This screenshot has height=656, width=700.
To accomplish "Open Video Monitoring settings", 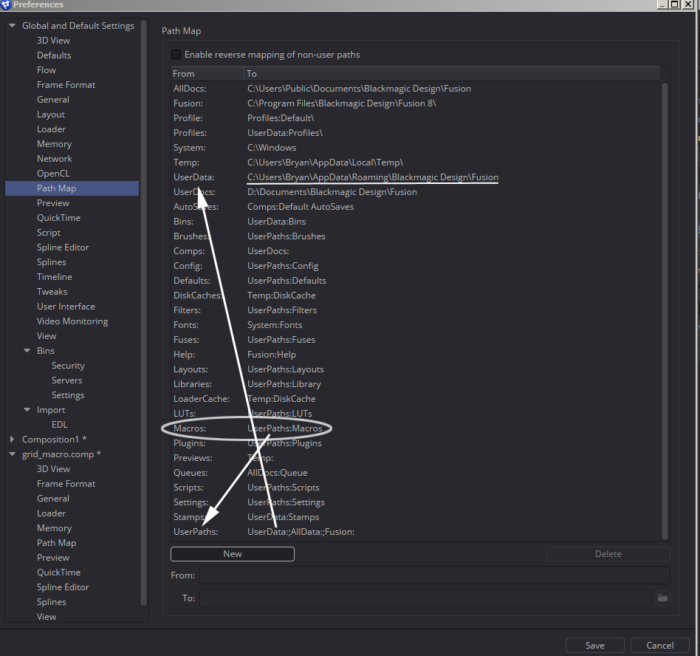I will coord(72,321).
